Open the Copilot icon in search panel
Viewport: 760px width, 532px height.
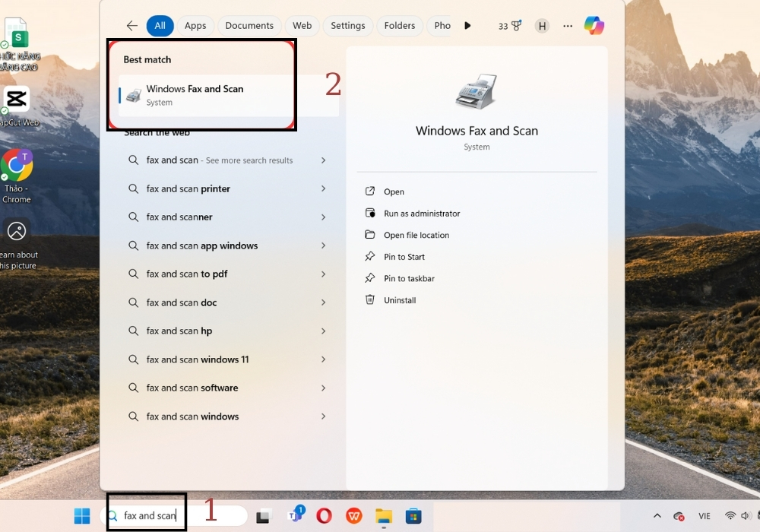(594, 26)
